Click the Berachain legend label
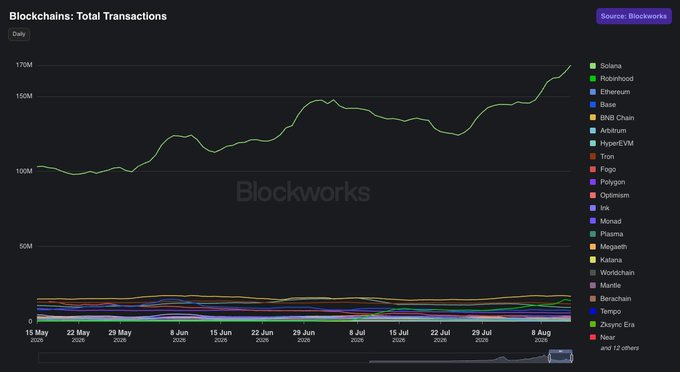The image size is (680, 372). tap(615, 299)
